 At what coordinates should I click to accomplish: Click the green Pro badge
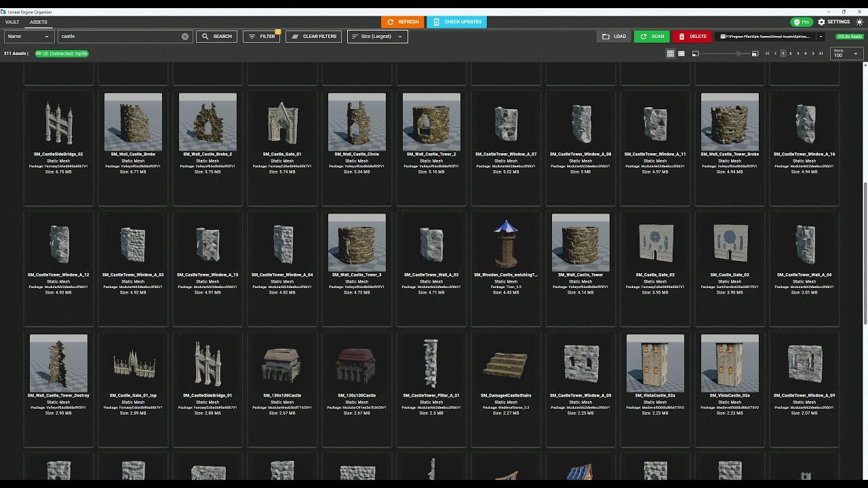(x=802, y=22)
